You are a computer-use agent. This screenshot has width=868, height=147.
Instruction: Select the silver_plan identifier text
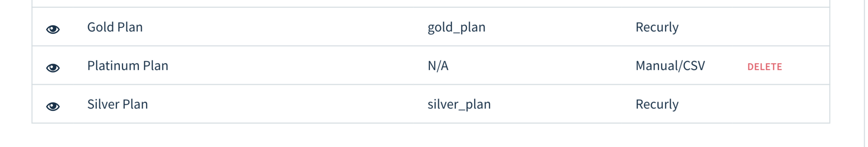[459, 105]
